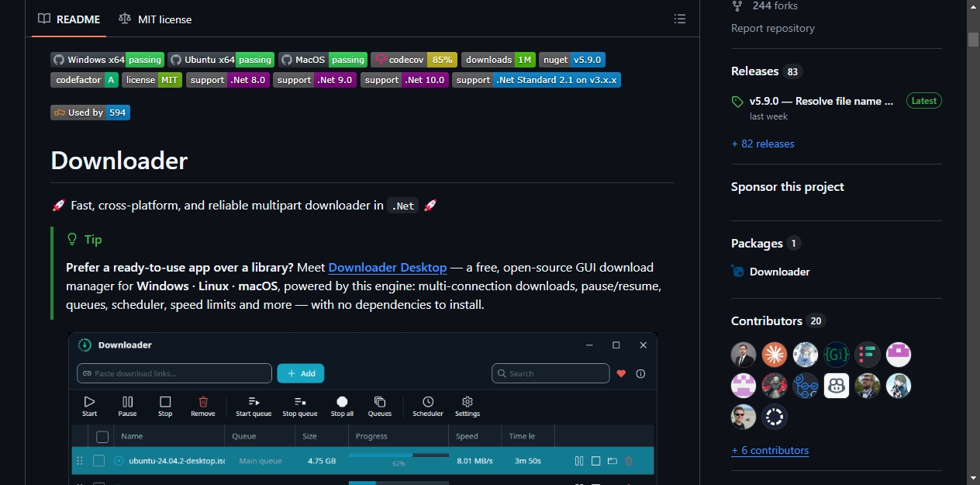Click the support .Net 8.0 badge

tap(227, 80)
